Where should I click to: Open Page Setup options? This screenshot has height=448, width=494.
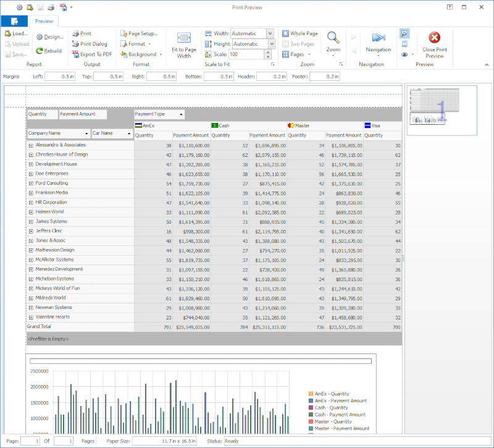click(138, 33)
